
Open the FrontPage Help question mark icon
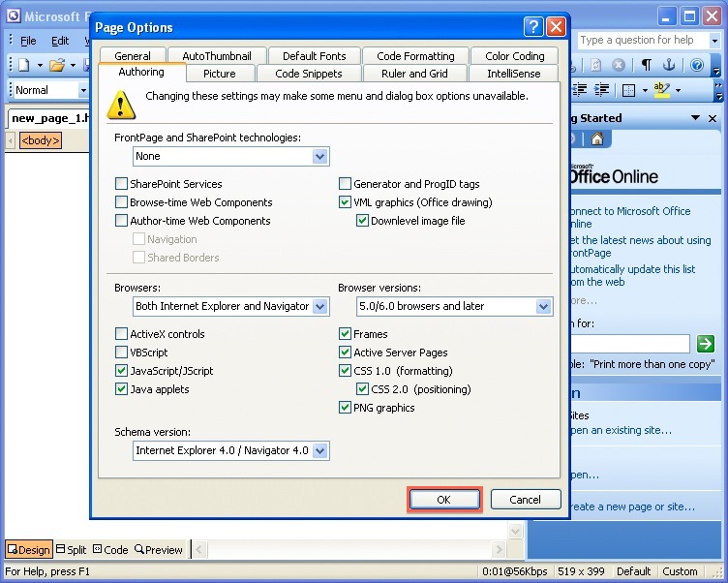pyautogui.click(x=696, y=65)
